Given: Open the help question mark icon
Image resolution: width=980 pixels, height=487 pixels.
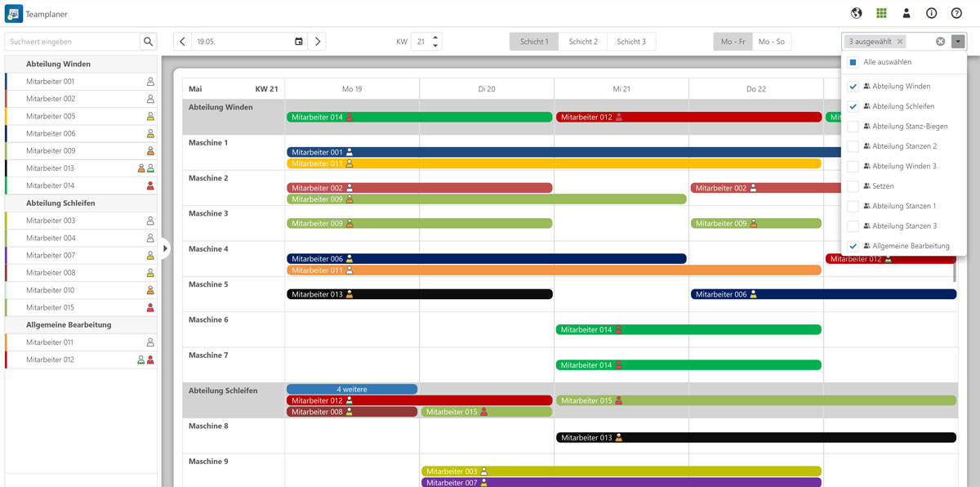Looking at the screenshot, I should click(956, 13).
